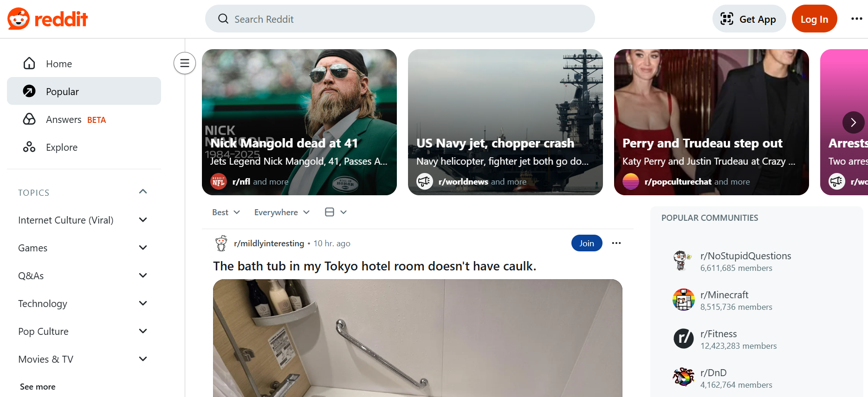The image size is (868, 397).
Task: Click the Answers BETA compass icon
Action: pos(29,119)
